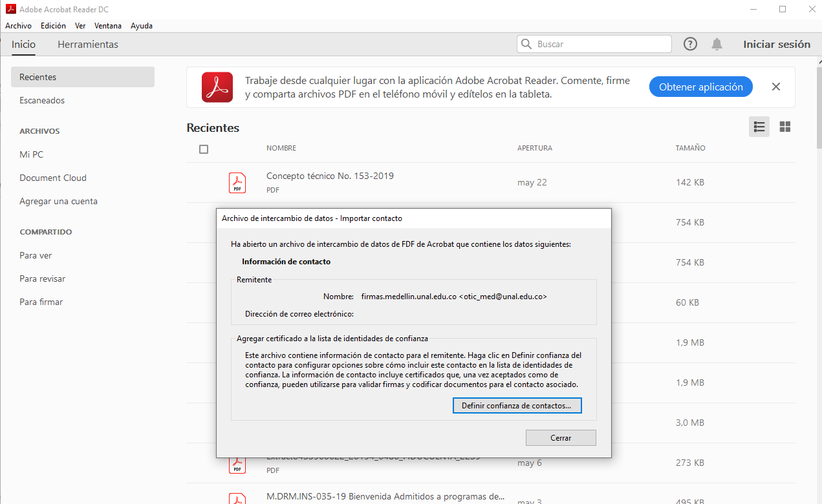The width and height of the screenshot is (822, 504).
Task: Select Recientes in the sidebar
Action: (83, 77)
